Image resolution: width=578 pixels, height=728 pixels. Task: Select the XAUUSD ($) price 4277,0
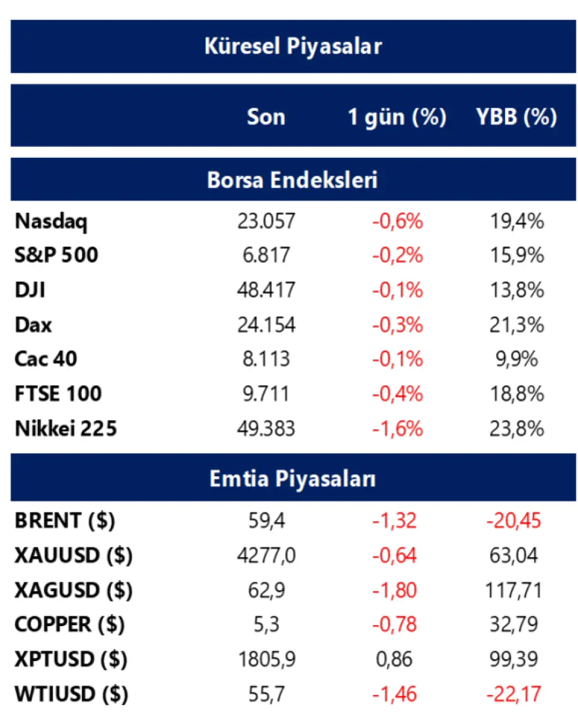click(266, 555)
